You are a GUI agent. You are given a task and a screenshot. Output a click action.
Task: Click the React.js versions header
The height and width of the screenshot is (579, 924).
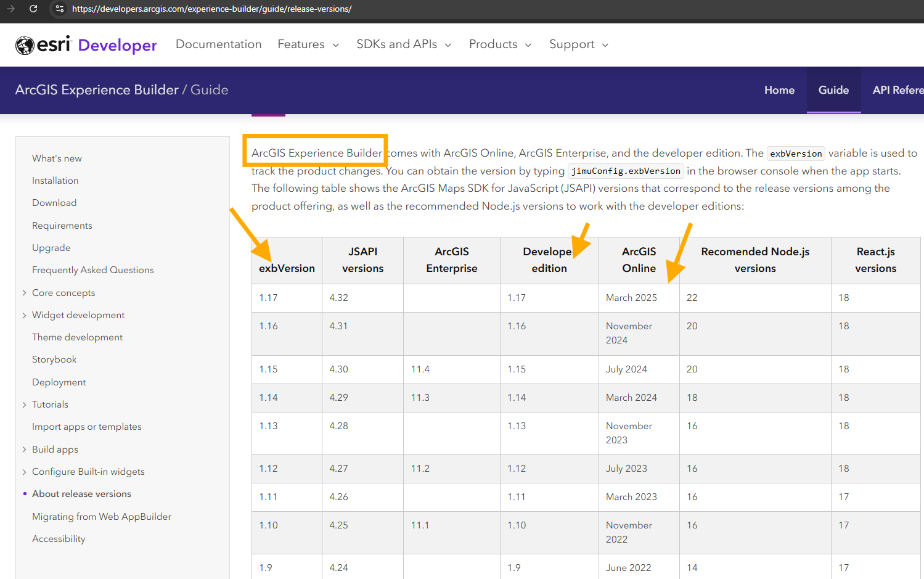875,260
